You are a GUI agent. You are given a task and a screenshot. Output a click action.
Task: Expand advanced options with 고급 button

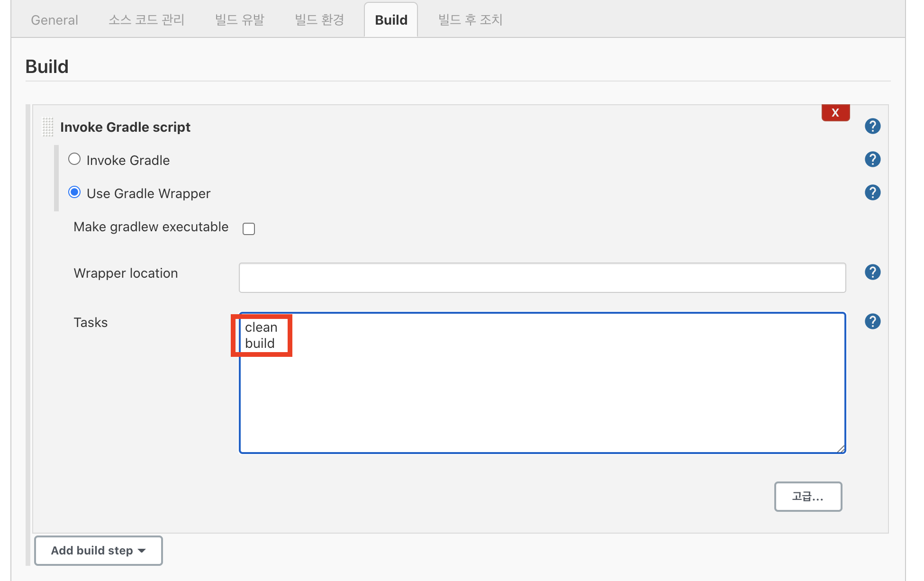(x=808, y=497)
